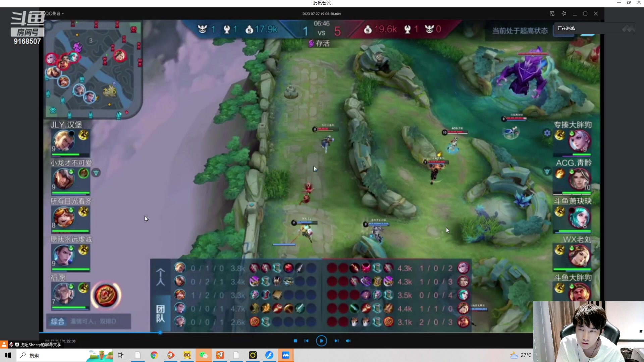
Task: Switch scoreboard to 个人 tab
Action: click(160, 277)
